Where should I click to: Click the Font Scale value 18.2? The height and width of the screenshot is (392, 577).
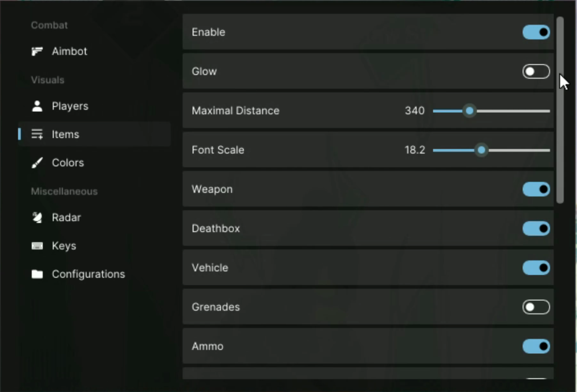(x=415, y=150)
